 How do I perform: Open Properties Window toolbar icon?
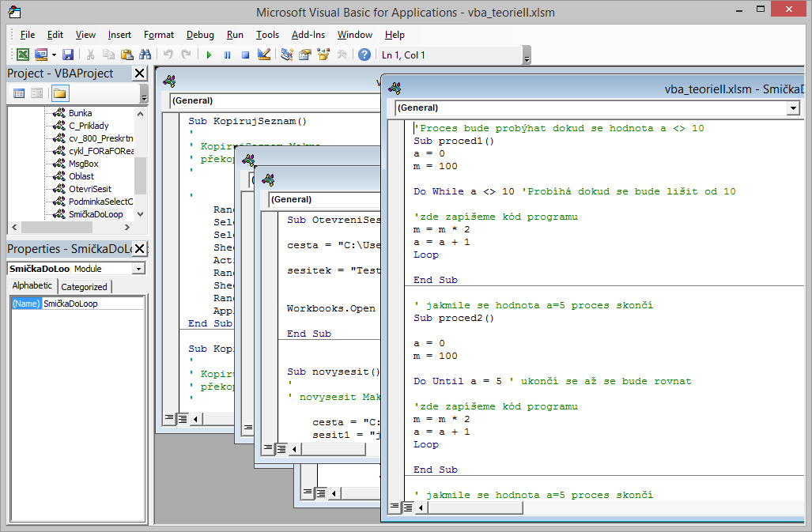(305, 55)
